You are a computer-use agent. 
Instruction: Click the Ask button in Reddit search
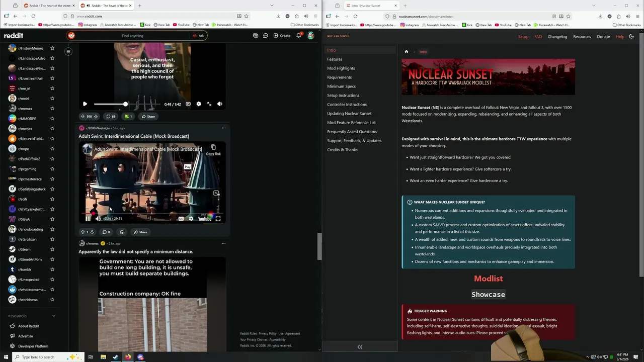[198, 36]
